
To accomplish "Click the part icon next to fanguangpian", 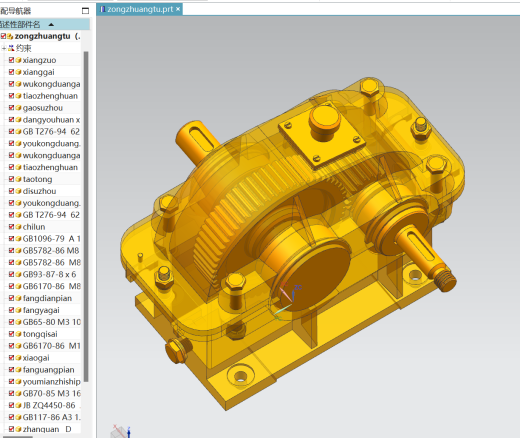I will click(18, 370).
